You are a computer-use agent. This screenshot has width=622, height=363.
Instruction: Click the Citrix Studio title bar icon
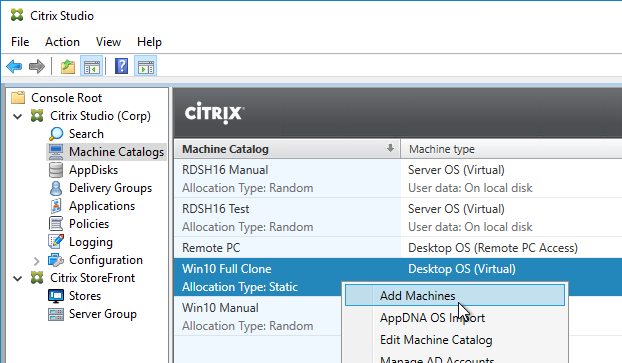point(17,15)
